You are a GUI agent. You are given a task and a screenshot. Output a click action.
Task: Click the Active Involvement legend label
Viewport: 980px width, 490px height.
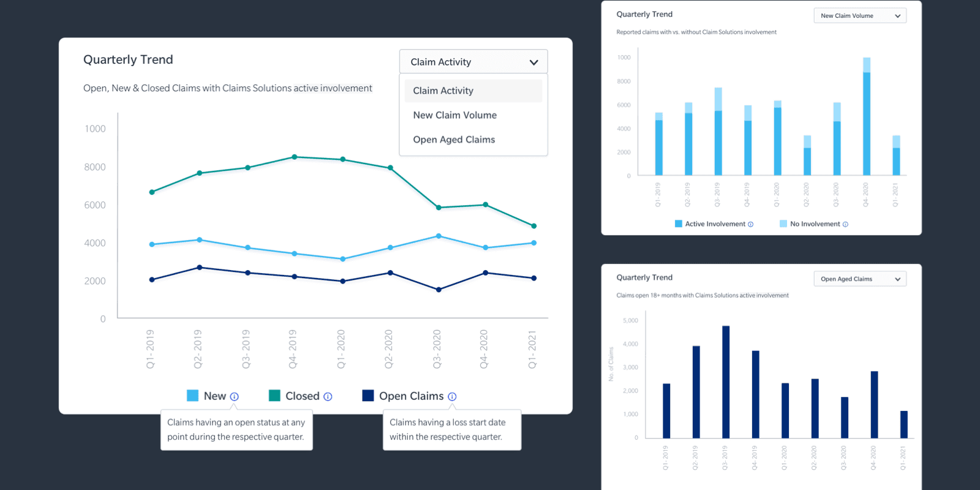(x=715, y=224)
